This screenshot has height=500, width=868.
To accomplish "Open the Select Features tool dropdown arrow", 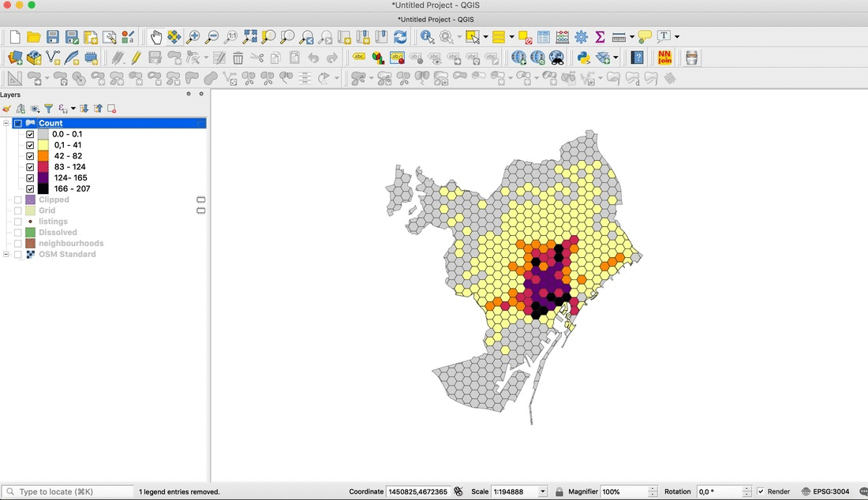I will 485,37.
